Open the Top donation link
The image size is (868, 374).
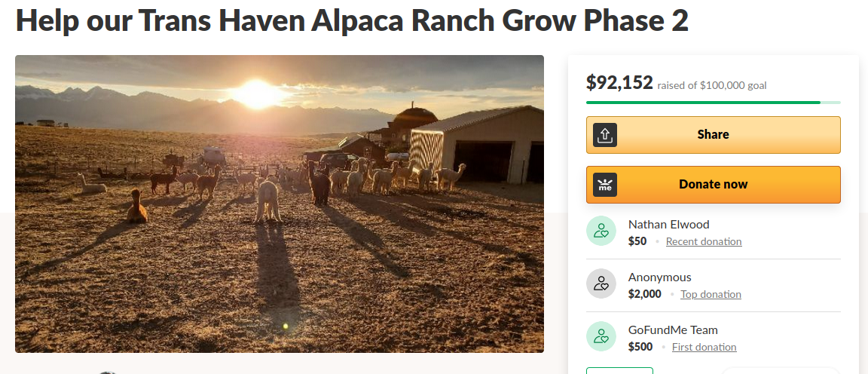pyautogui.click(x=711, y=294)
